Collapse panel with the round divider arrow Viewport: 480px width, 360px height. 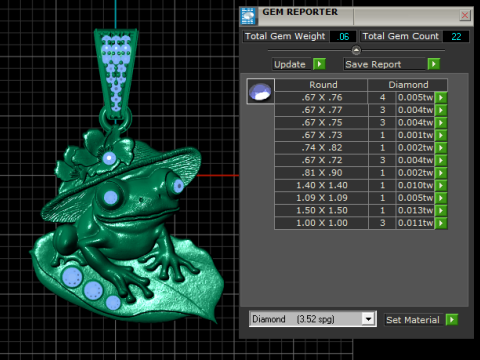point(356,50)
